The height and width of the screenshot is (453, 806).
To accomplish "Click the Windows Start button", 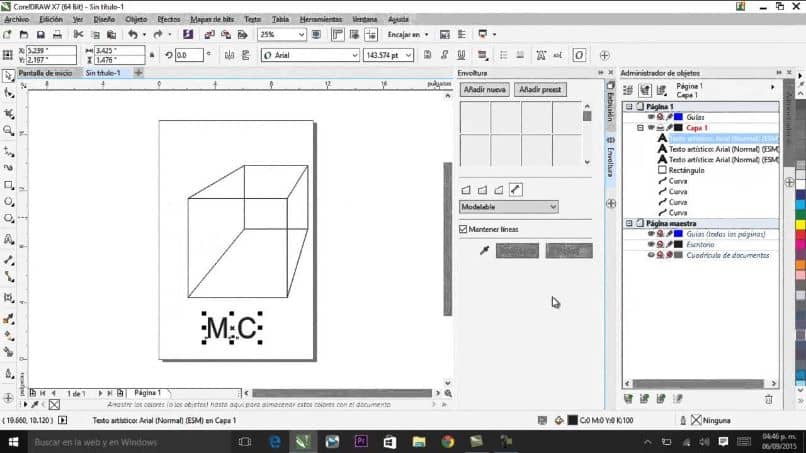I will [13, 442].
